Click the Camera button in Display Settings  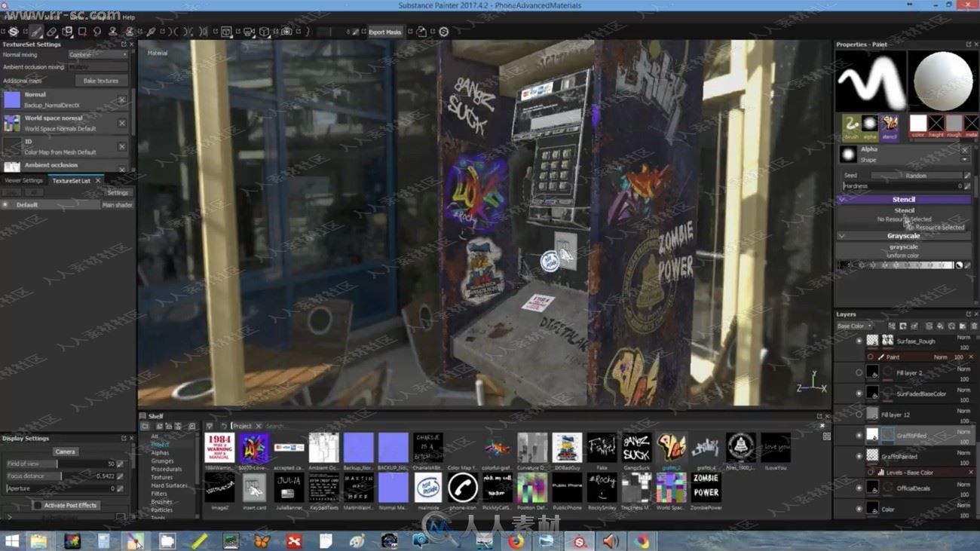pyautogui.click(x=65, y=452)
